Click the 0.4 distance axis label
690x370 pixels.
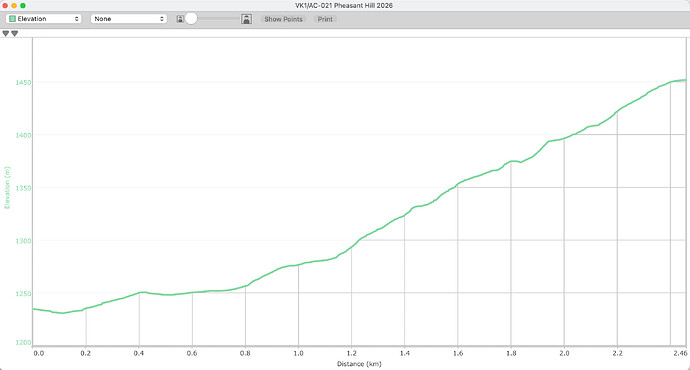pos(139,353)
